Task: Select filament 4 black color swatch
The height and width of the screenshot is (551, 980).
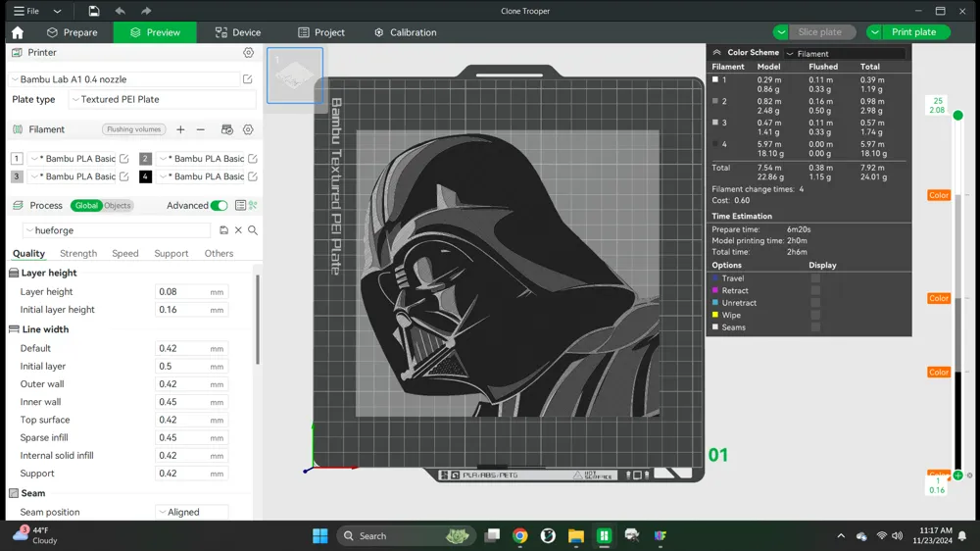Action: pyautogui.click(x=145, y=176)
